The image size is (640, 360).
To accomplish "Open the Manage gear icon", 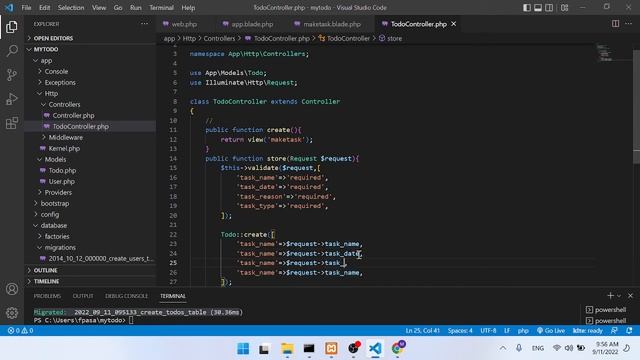I will pos(12,313).
